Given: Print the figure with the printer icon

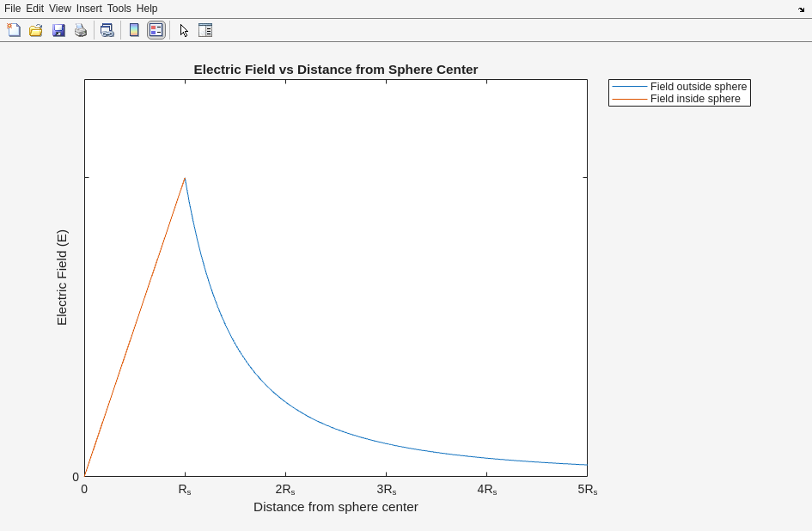Looking at the screenshot, I should point(81,30).
